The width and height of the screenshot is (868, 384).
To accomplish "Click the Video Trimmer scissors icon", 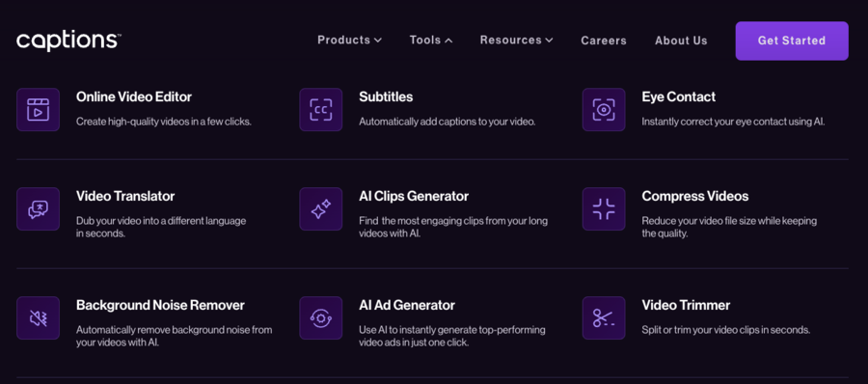I will [x=604, y=318].
